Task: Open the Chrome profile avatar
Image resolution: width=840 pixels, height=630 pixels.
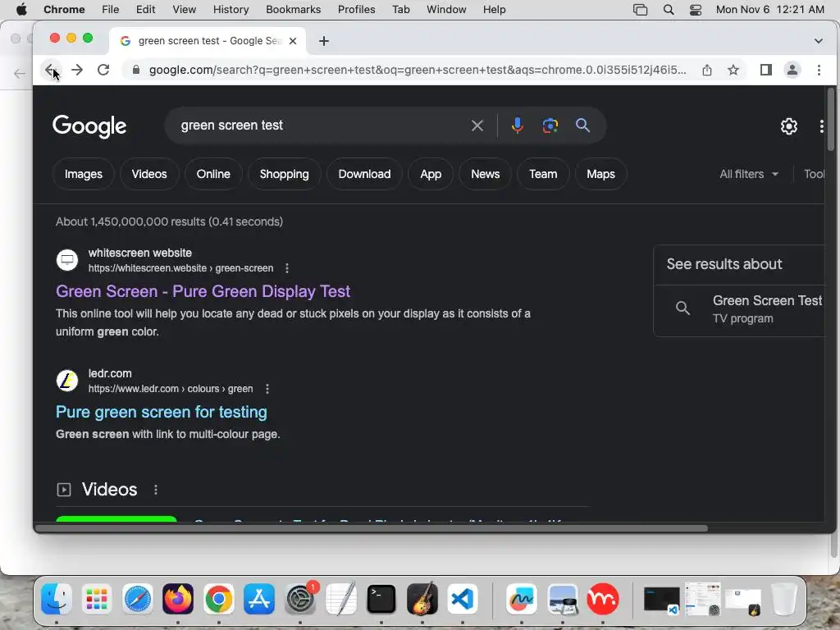Action: pos(792,70)
